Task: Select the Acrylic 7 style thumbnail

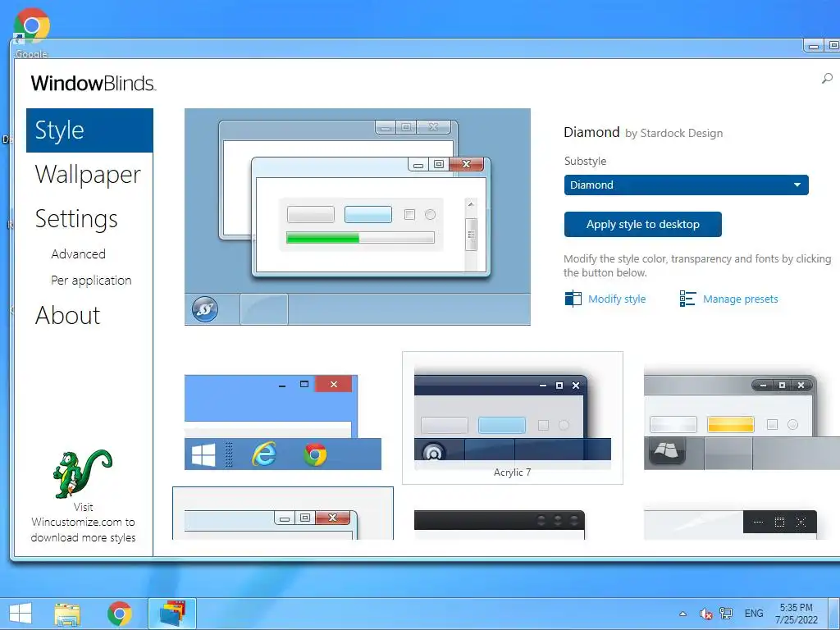Action: pos(512,418)
